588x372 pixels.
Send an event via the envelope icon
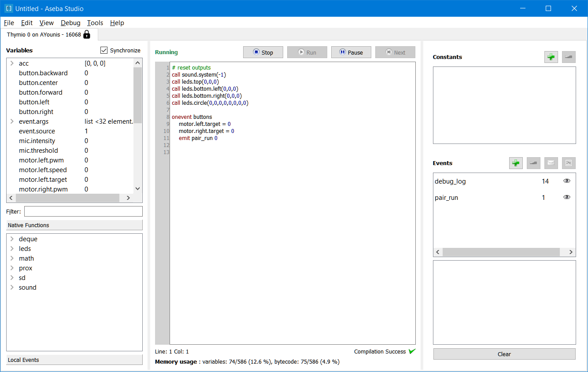click(551, 163)
